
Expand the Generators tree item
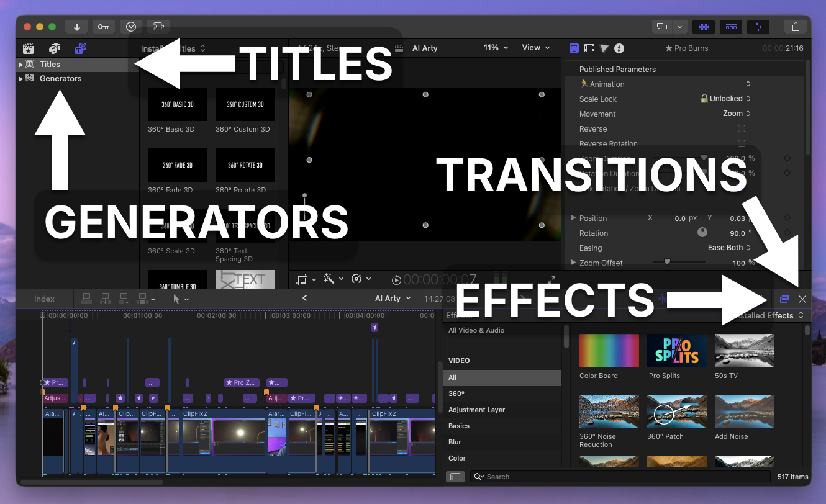20,79
